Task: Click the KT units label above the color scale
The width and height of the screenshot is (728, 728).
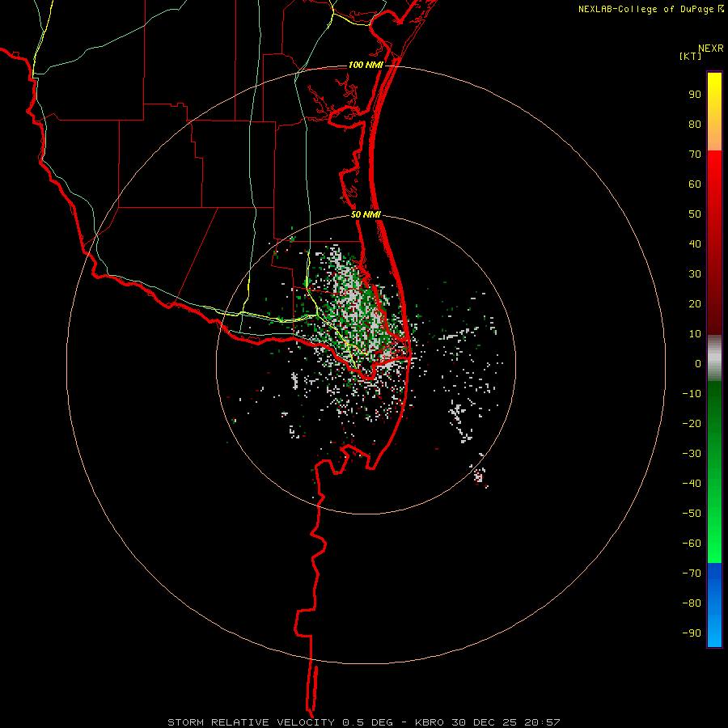Action: coord(690,56)
